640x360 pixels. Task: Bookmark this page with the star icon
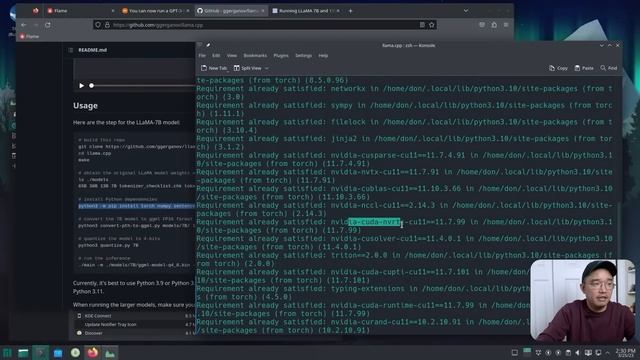[431, 25]
